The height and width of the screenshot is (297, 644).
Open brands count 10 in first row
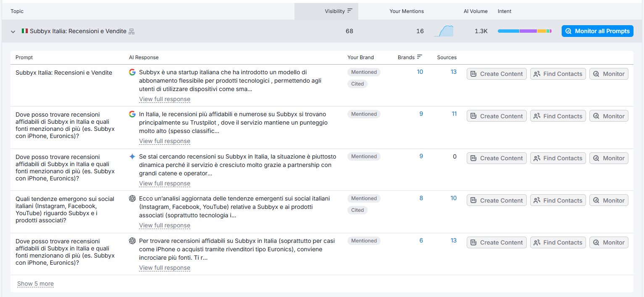[x=420, y=72]
